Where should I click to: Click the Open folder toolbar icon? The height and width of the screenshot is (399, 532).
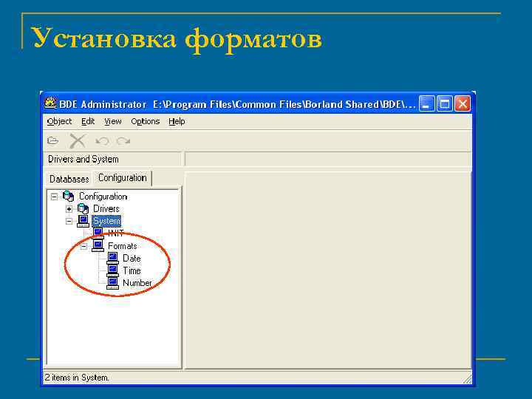click(53, 140)
